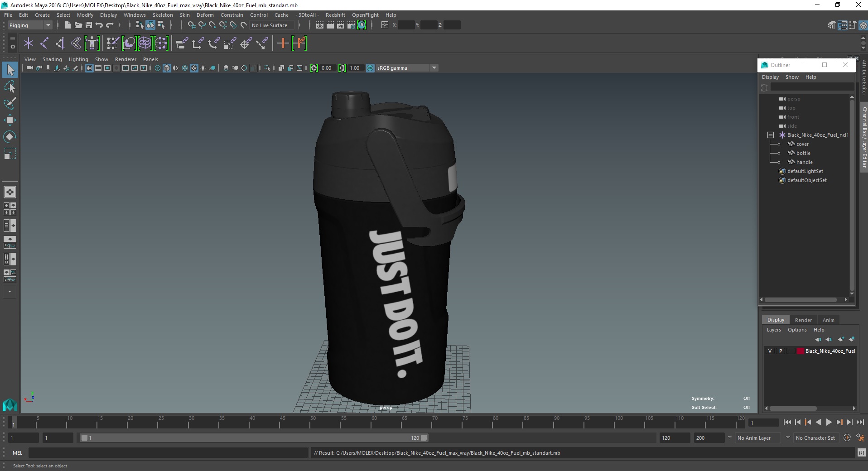This screenshot has height=471, width=868.
Task: Click the Outliner horizontal scrollbar
Action: click(x=800, y=300)
